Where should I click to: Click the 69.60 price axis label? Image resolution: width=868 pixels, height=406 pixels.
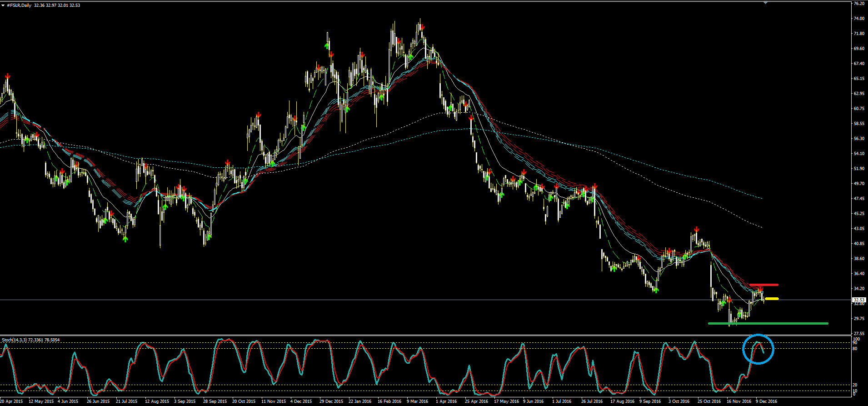tap(859, 49)
